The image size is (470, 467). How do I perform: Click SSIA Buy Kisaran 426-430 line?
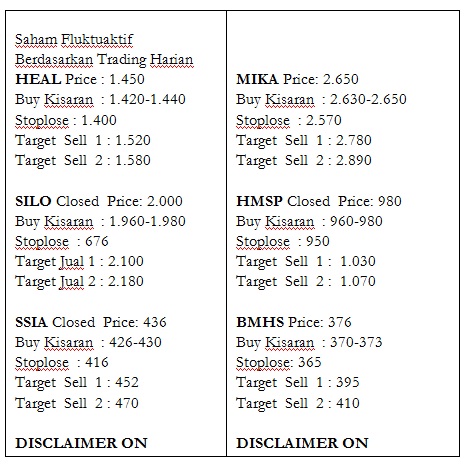tap(88, 342)
